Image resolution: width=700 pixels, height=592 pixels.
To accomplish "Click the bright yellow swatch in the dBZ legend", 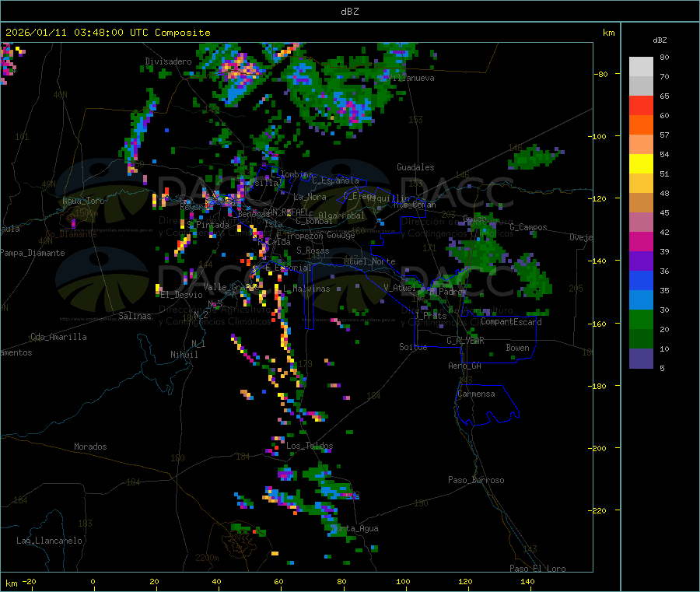I will point(641,164).
